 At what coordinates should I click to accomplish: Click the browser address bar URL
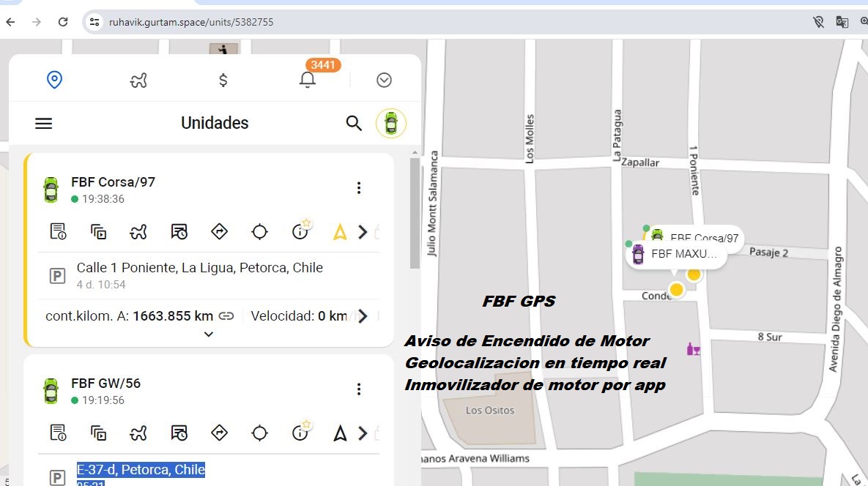coord(191,22)
